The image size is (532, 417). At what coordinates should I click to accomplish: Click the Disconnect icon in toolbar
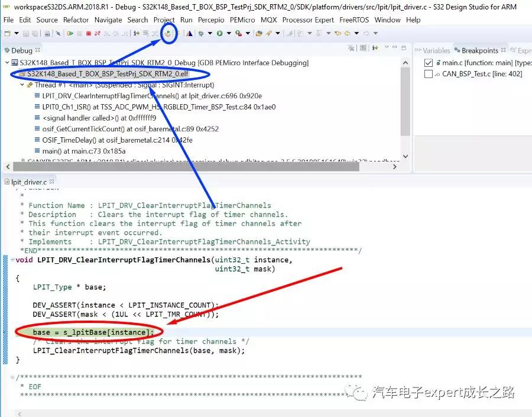point(96,34)
